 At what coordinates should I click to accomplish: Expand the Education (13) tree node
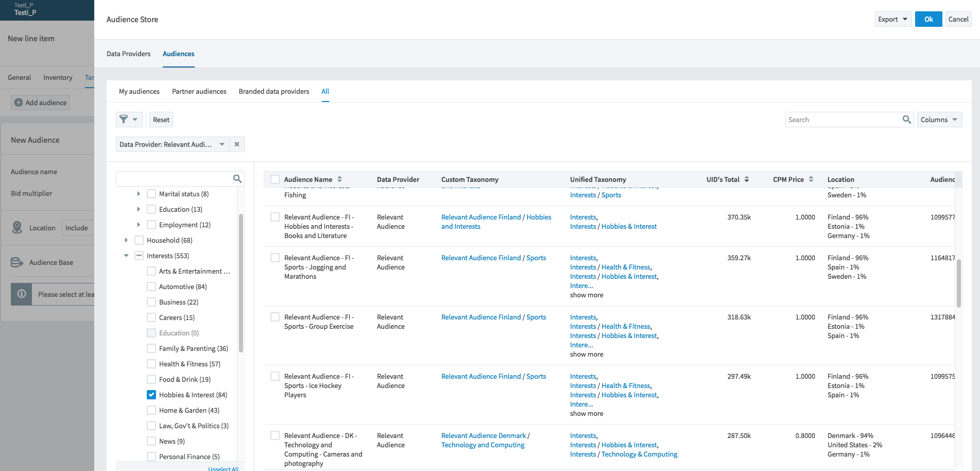click(139, 209)
